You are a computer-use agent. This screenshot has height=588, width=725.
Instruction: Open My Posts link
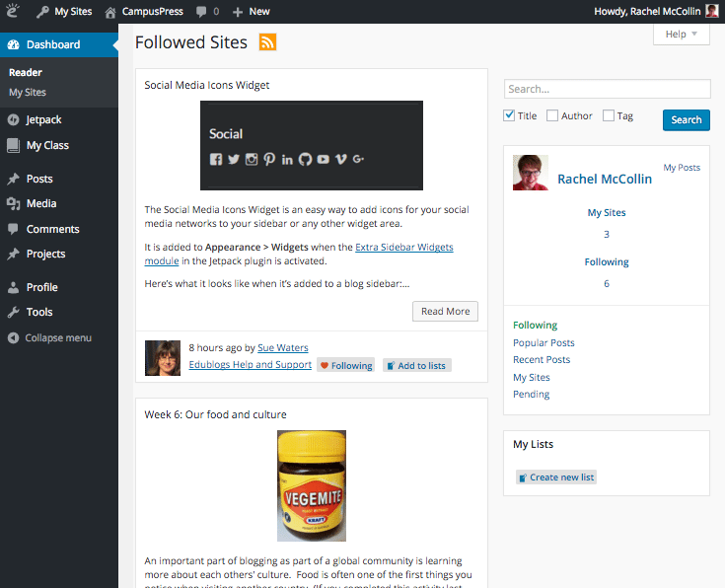[682, 168]
